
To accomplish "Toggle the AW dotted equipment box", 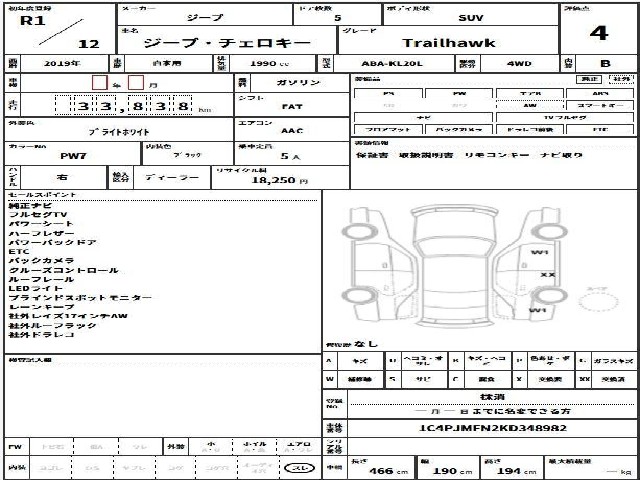I will (530, 105).
